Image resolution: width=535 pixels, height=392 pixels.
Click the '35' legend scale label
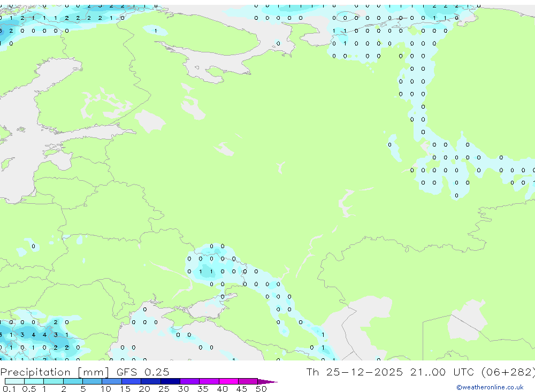[203, 389]
